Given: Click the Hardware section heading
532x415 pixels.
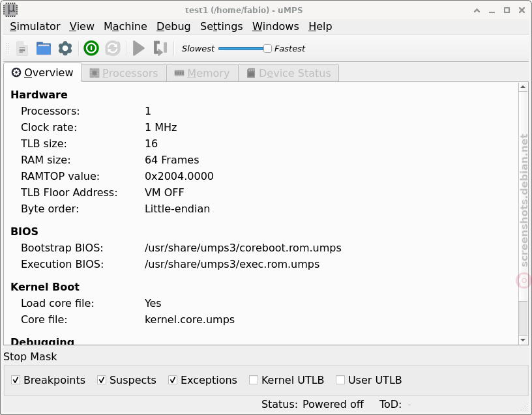Looking at the screenshot, I should click(x=39, y=94).
